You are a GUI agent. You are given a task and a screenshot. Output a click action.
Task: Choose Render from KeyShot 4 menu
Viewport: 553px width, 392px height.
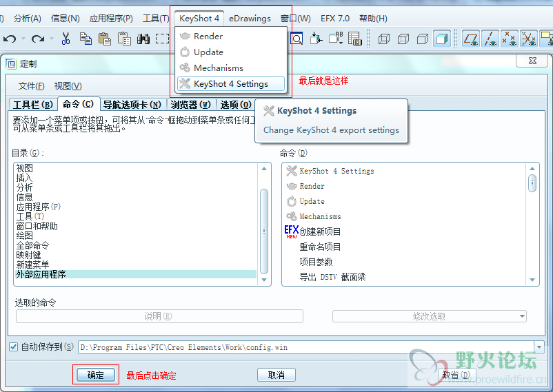tap(231, 36)
